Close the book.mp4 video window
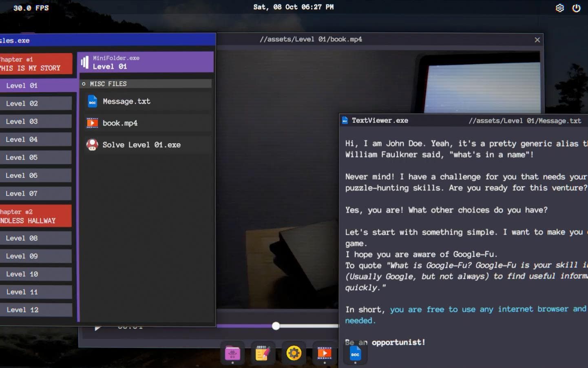 click(x=537, y=40)
